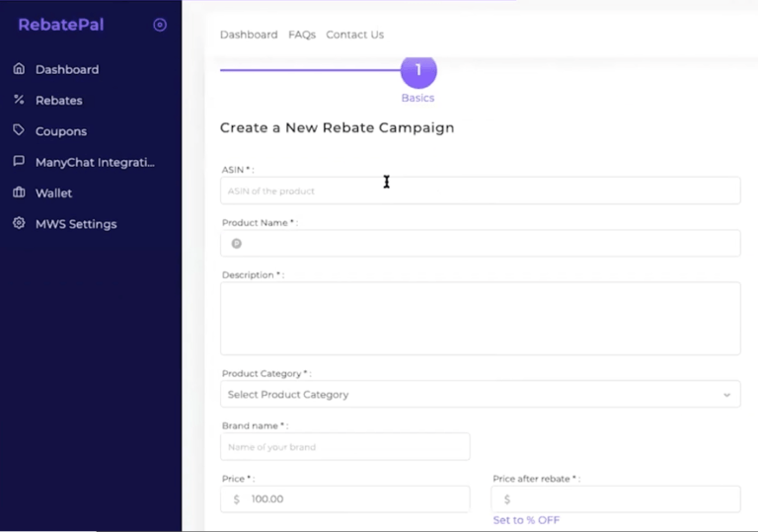Click the Create a New Rebate Campaign heading

(337, 127)
